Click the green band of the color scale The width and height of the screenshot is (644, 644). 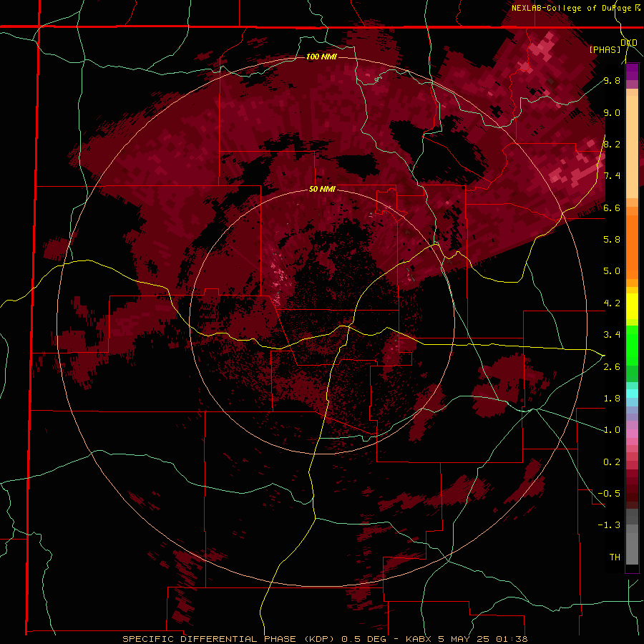click(x=632, y=345)
